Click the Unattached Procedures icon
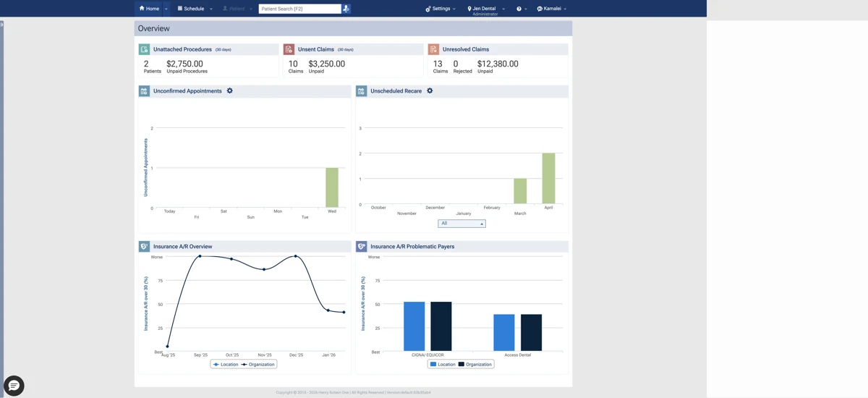 pos(144,49)
